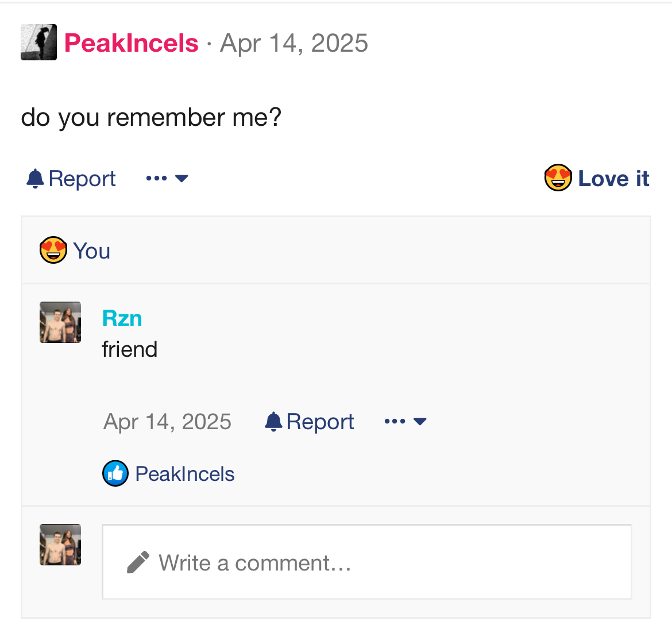Image resolution: width=672 pixels, height=632 pixels.
Task: Open the post's three-dots more options
Action: coord(156,179)
